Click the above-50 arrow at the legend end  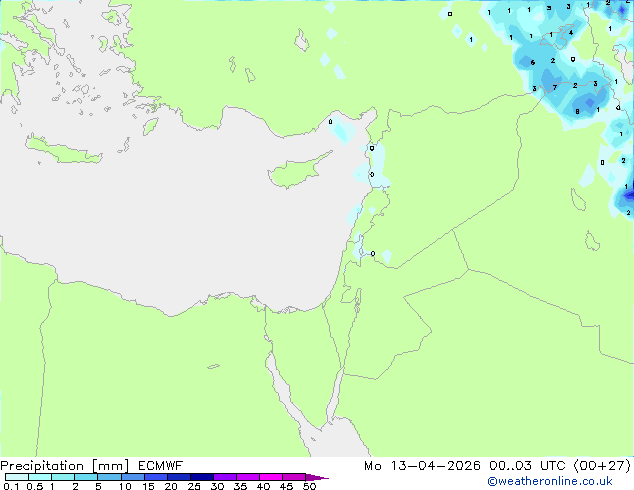pos(317,477)
